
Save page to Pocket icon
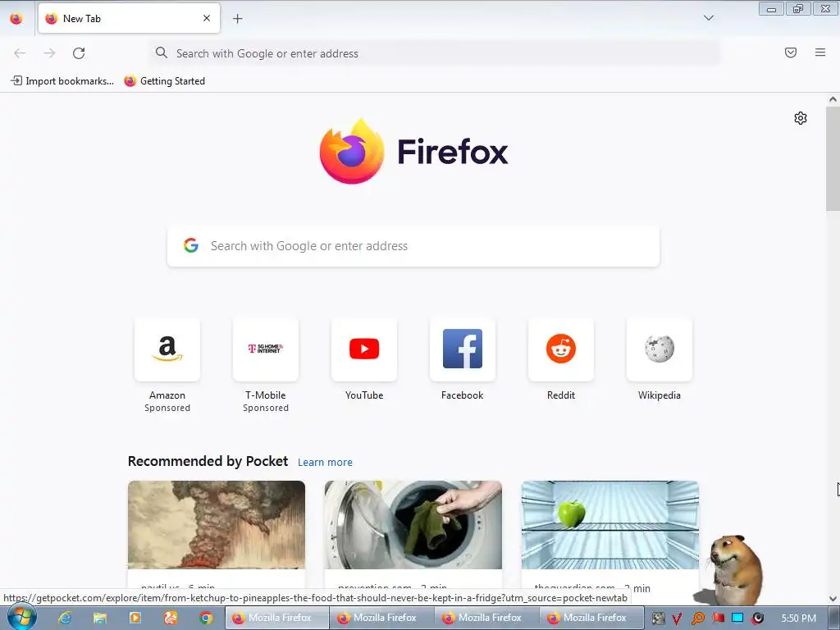coord(790,52)
